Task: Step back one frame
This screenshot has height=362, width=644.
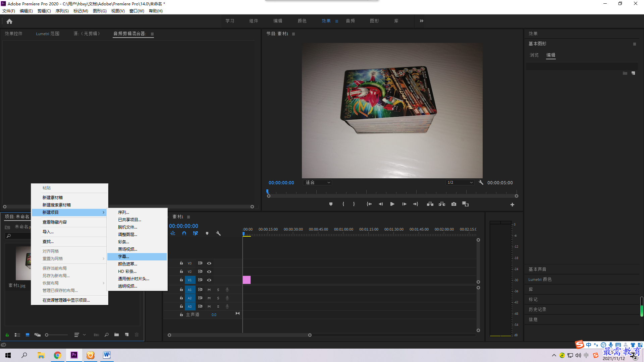Action: click(x=381, y=204)
